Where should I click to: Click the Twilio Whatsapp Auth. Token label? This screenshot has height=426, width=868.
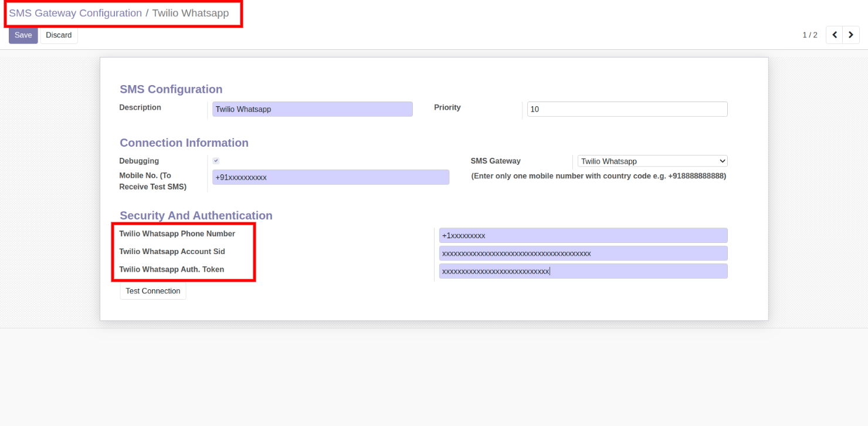point(171,269)
